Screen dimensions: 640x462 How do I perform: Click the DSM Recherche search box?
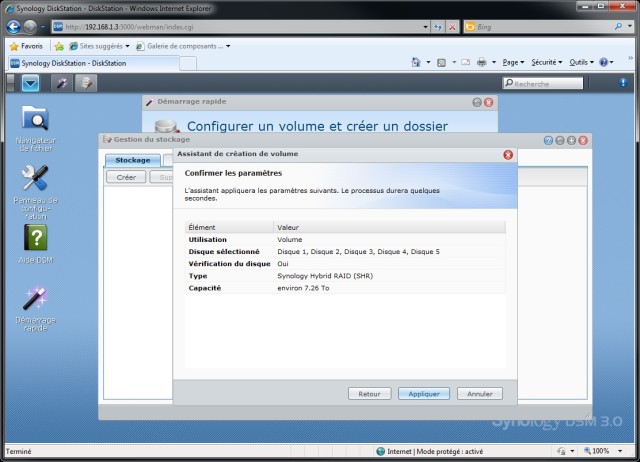[543, 83]
